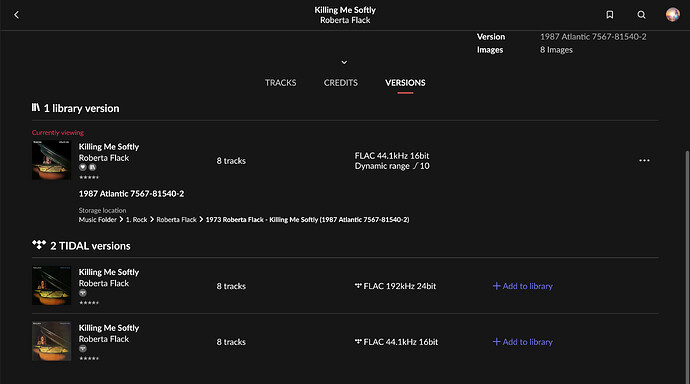Add the FLAC 192kHz 24bit version to library
The image size is (690, 384).
522,286
